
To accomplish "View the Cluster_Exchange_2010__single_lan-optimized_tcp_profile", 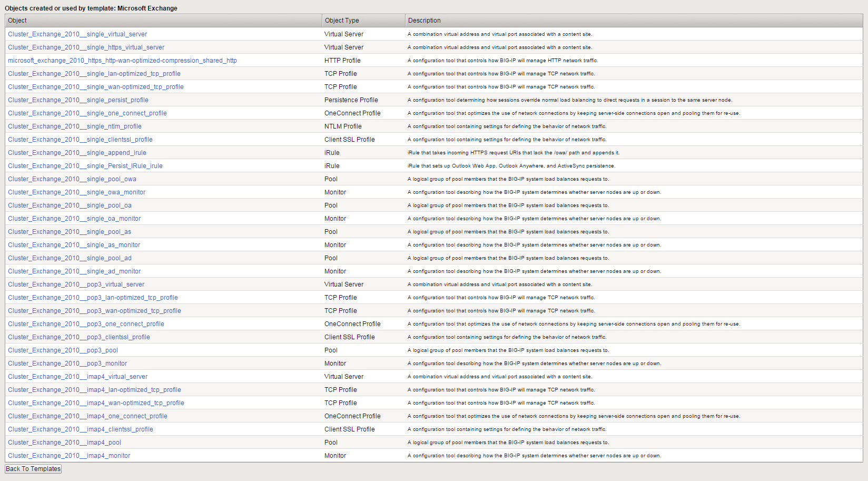I will (94, 73).
